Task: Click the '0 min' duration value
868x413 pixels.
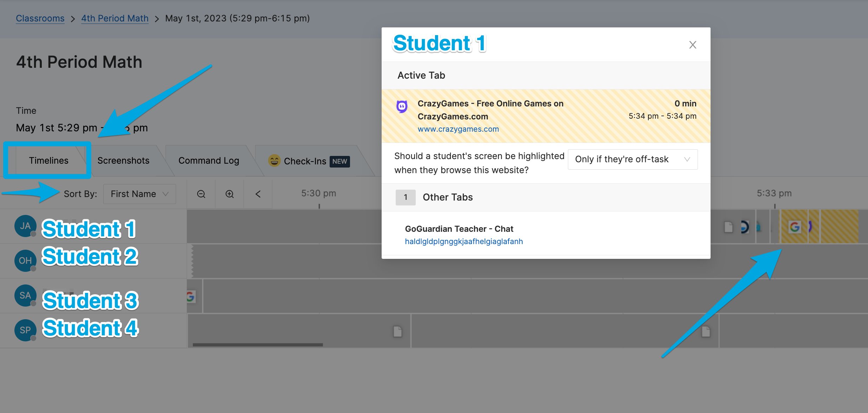Action: click(685, 104)
